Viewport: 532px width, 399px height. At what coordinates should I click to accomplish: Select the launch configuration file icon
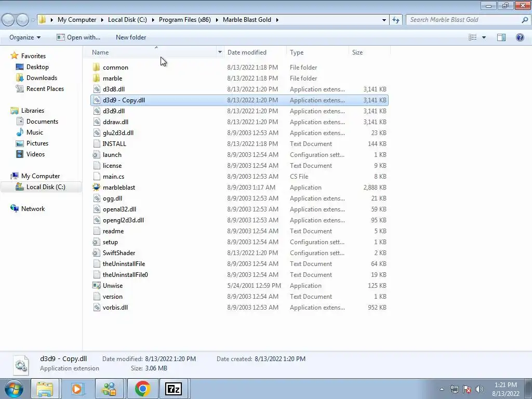tap(97, 155)
